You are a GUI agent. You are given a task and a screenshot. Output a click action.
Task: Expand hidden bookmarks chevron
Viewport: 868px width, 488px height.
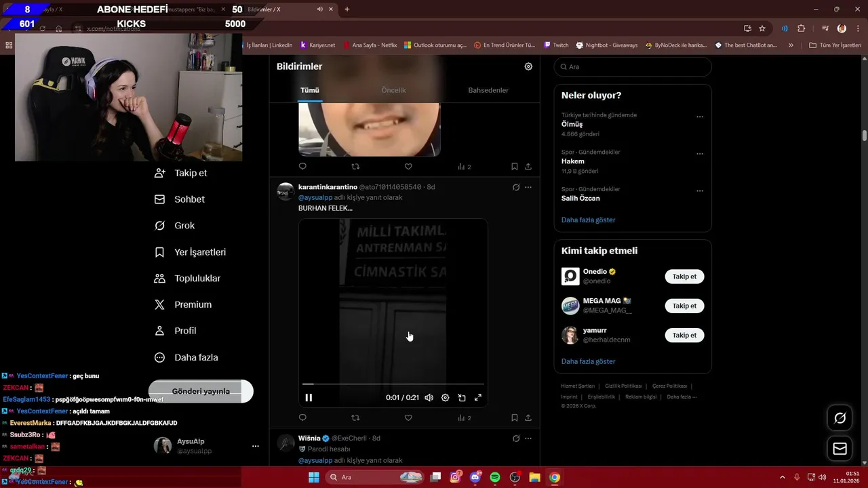point(791,45)
